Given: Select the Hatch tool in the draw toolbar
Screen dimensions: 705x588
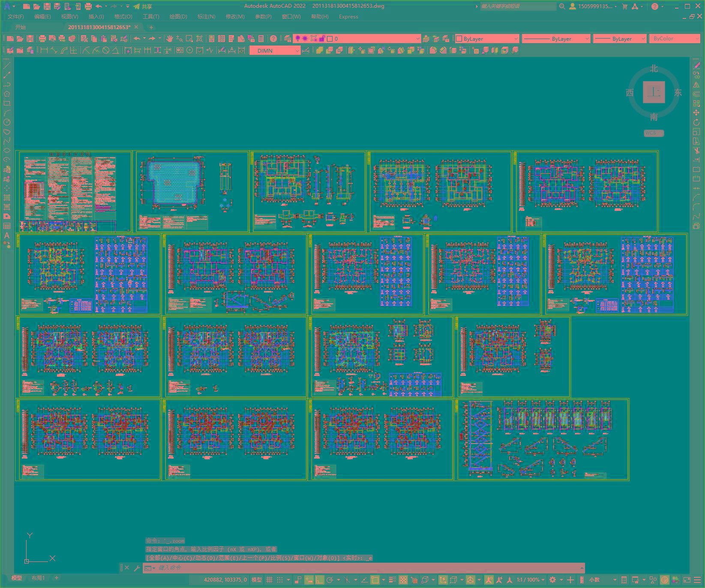Looking at the screenshot, I should coord(7,198).
